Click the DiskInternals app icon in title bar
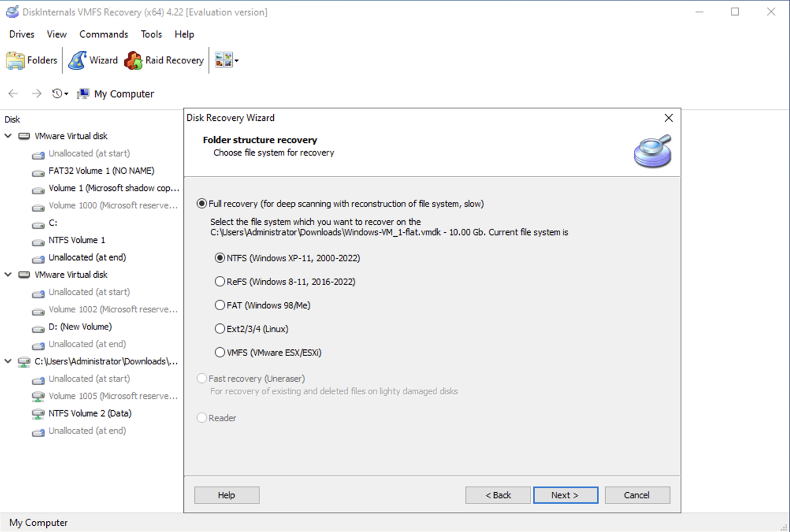The height and width of the screenshot is (532, 790). [x=12, y=12]
